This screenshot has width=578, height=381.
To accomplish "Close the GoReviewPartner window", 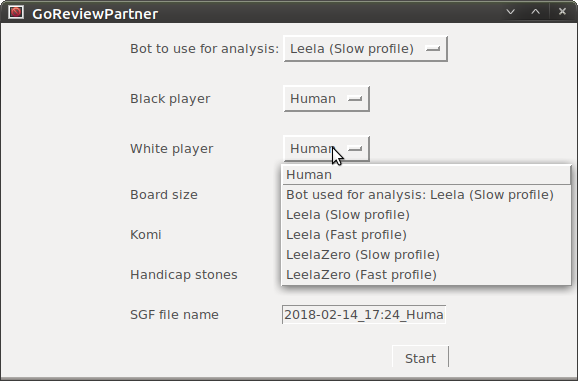I will (562, 12).
